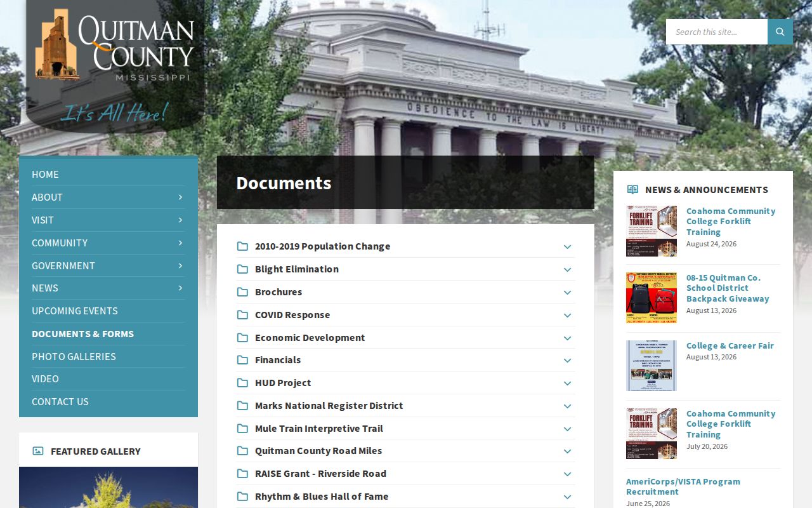Expand the RAISE Grant - Riverside Road chevron
Screen dimensions: 812x508
click(x=567, y=474)
